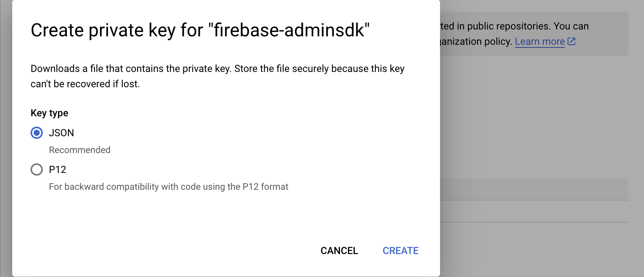Click the "can't be recovered if lost" text

(85, 84)
